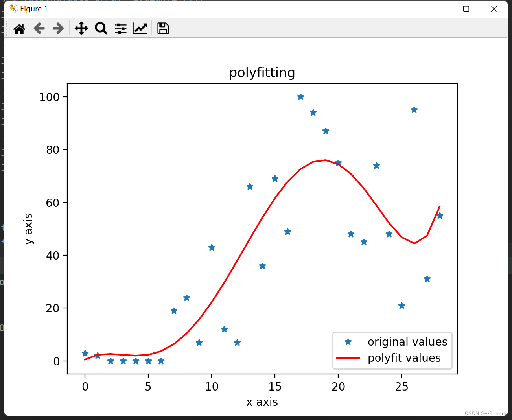Close the Figure 1 window
Viewport: 512px width, 420px height.
click(x=494, y=9)
